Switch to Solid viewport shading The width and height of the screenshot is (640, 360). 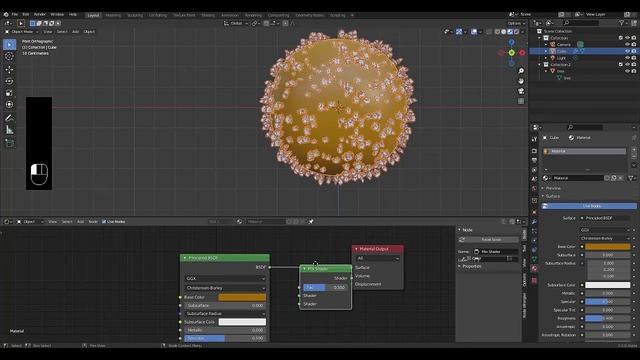click(x=504, y=31)
